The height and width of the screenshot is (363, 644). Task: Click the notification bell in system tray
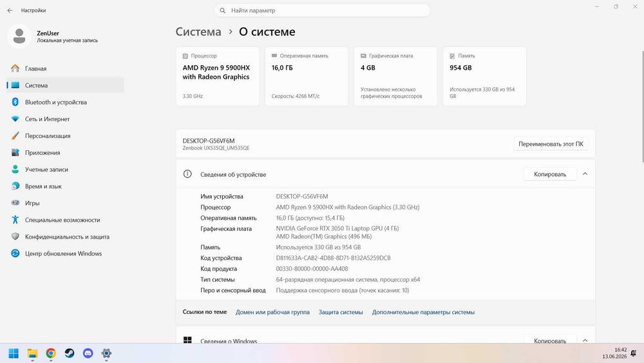pyautogui.click(x=633, y=353)
